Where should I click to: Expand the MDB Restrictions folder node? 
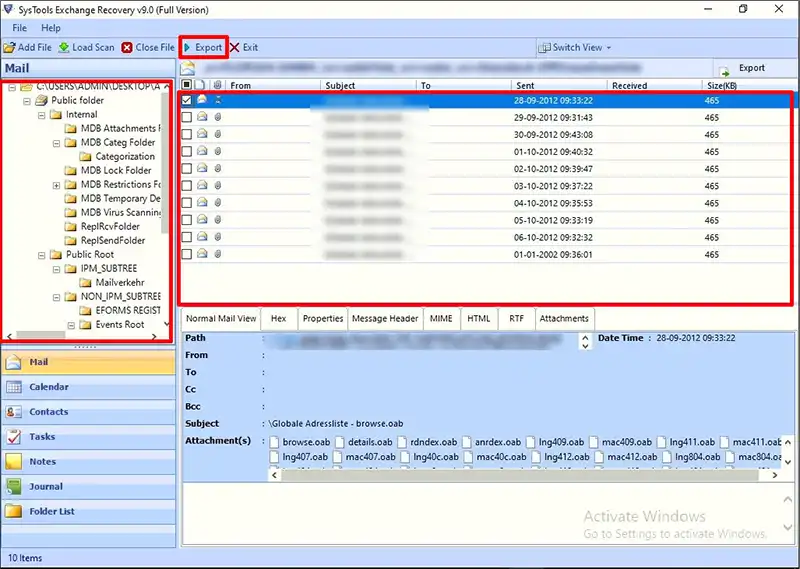(57, 185)
